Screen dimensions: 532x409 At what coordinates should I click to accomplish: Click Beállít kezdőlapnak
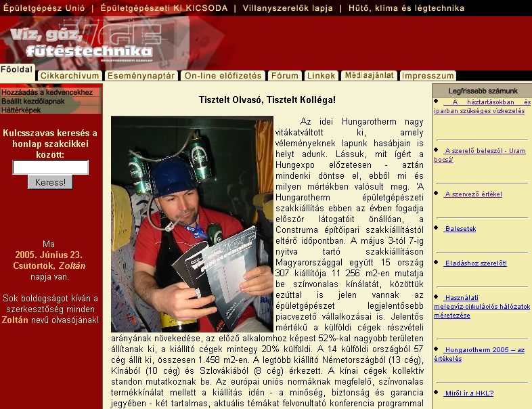[x=33, y=101]
